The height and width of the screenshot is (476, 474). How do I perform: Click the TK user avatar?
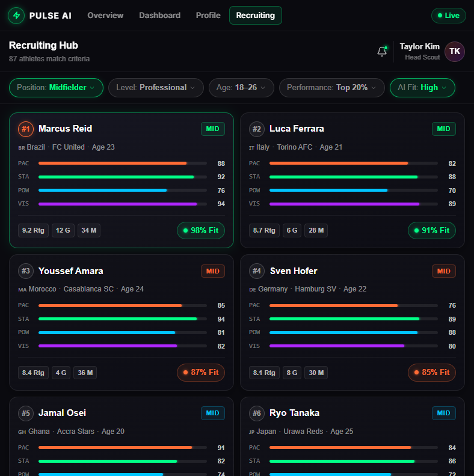[x=455, y=52]
